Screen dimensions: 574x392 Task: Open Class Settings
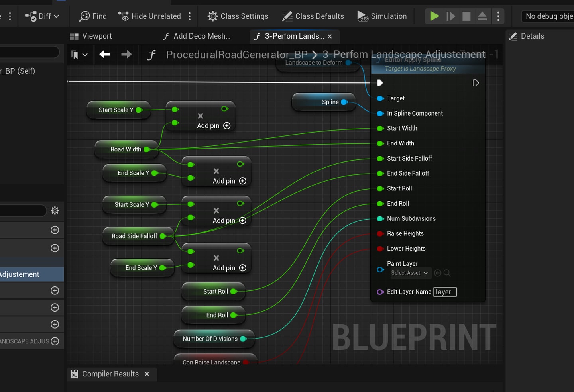[238, 16]
